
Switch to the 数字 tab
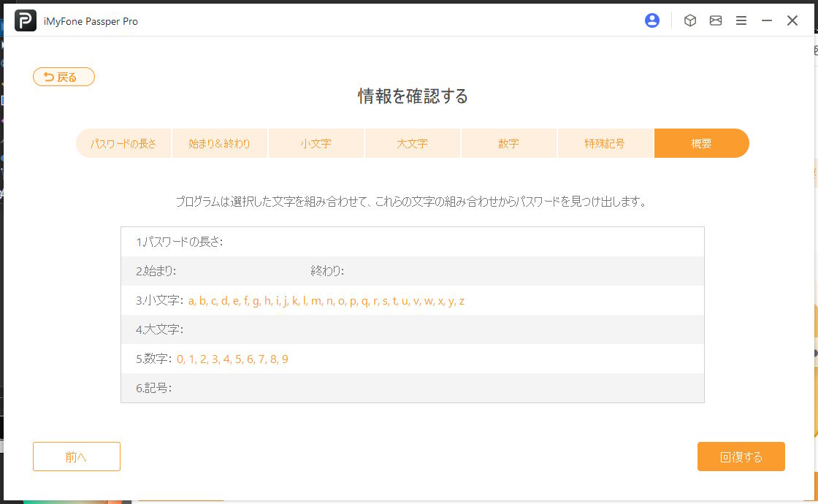tap(509, 144)
